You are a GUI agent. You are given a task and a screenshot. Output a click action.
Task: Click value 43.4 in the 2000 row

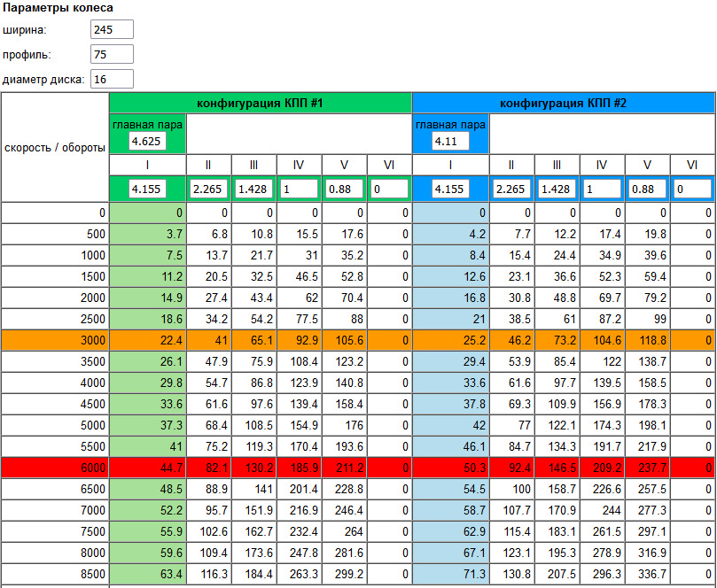(261, 298)
